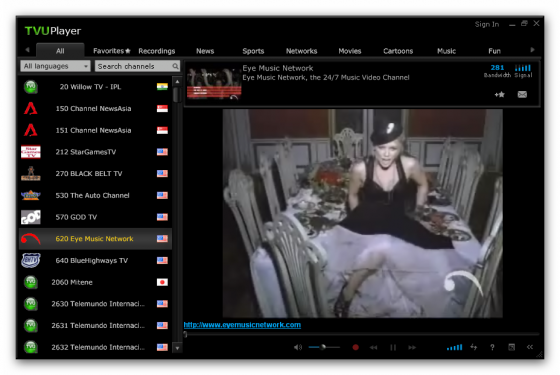Open the Cartoons category tab
The image size is (560, 375).
pyautogui.click(x=398, y=51)
